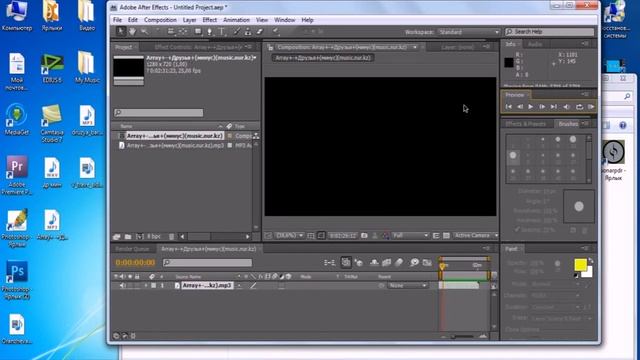Viewport: 640px width, 360px height.
Task: Enable Motion Blur switch in timeline
Action: tap(399, 262)
